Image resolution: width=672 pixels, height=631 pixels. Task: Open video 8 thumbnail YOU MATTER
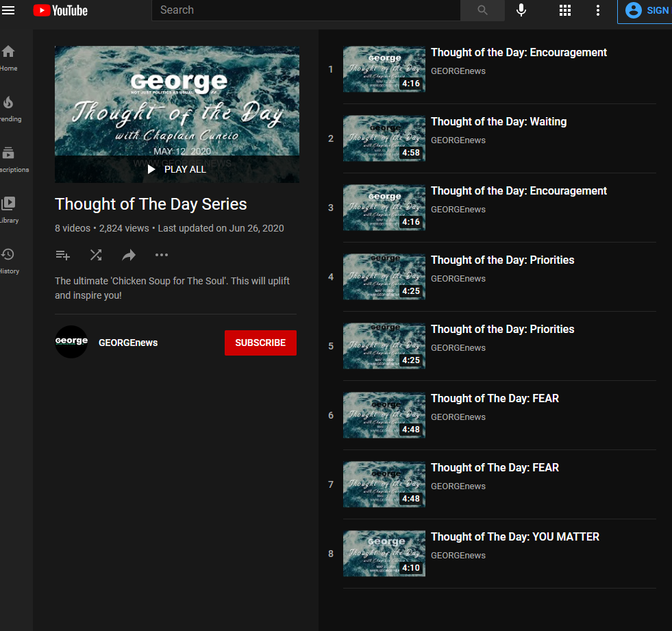(x=384, y=554)
